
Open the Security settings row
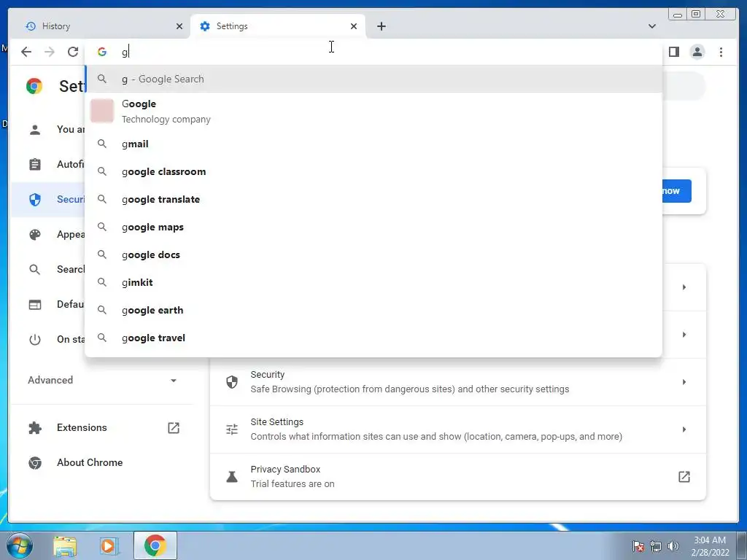coord(458,382)
